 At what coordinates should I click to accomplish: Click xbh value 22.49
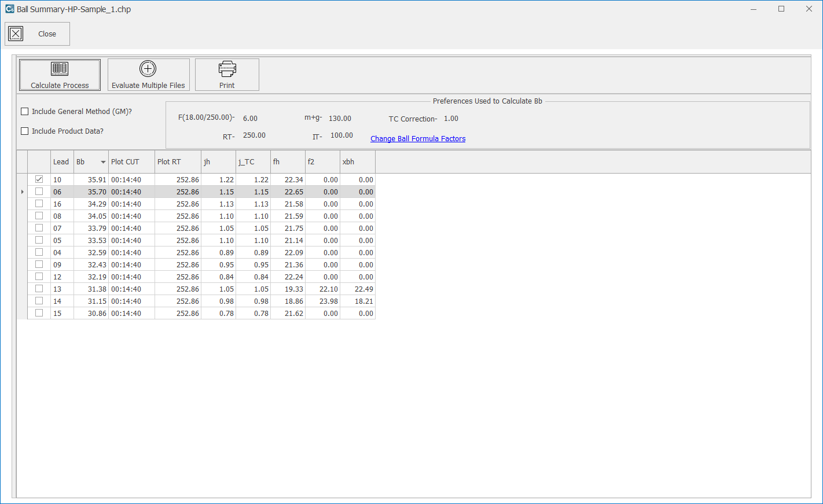[x=363, y=289]
